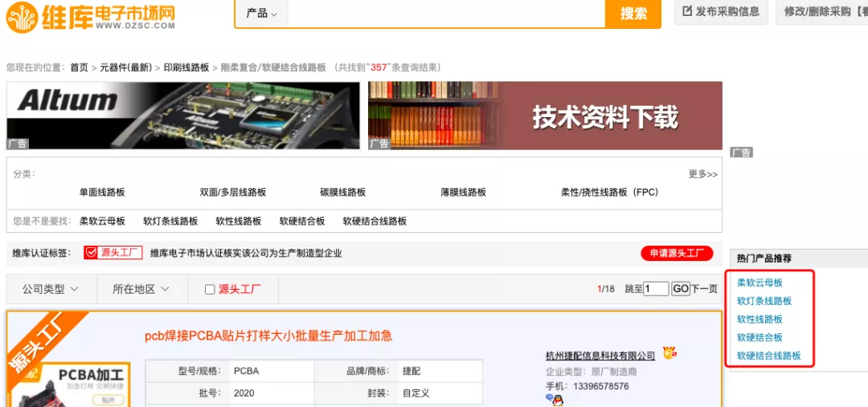Image resolution: width=868 pixels, height=407 pixels.
Task: Open the 技术资料下载 banner
Action: (x=545, y=115)
